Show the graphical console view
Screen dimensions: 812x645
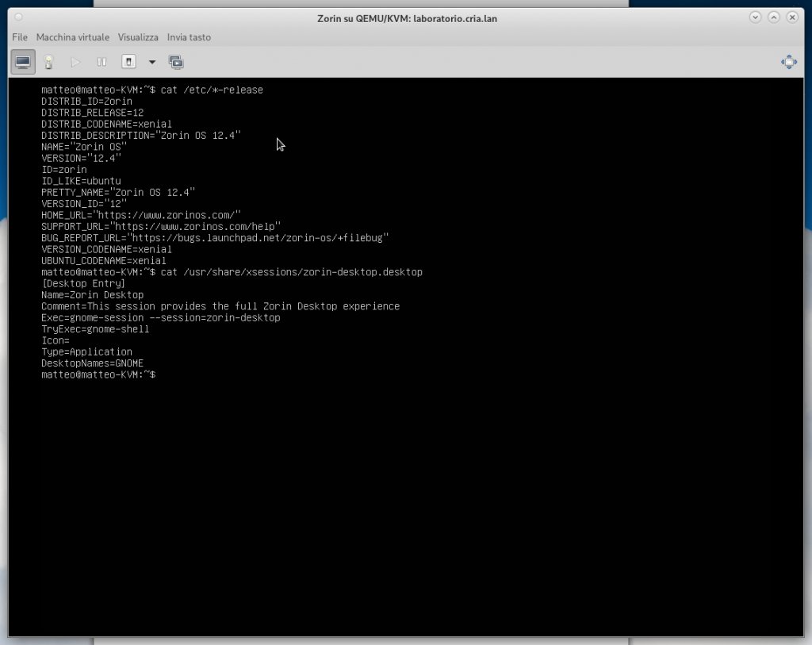(23, 62)
